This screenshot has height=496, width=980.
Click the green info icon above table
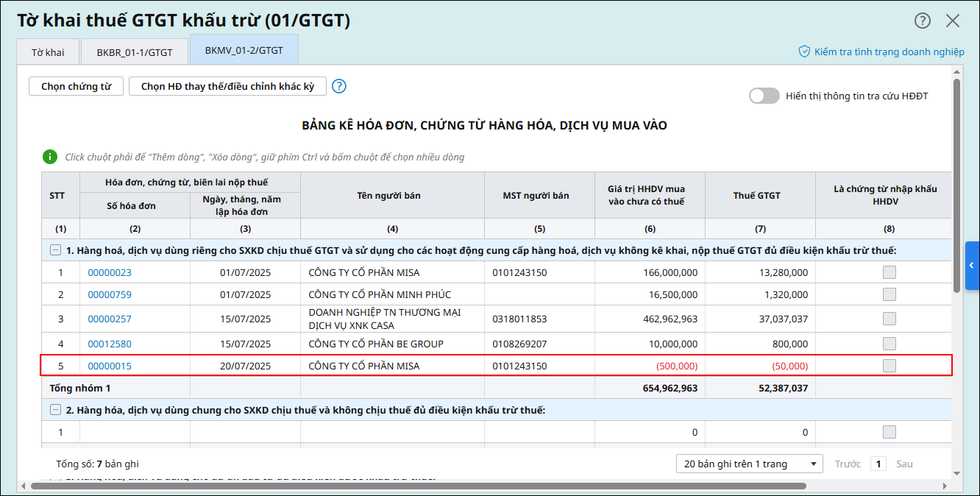[x=49, y=157]
